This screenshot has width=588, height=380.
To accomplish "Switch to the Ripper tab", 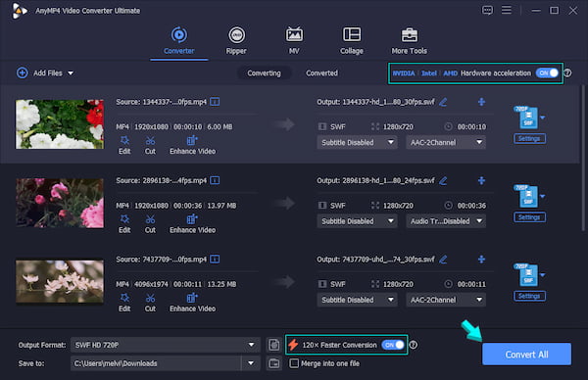I will click(236, 41).
